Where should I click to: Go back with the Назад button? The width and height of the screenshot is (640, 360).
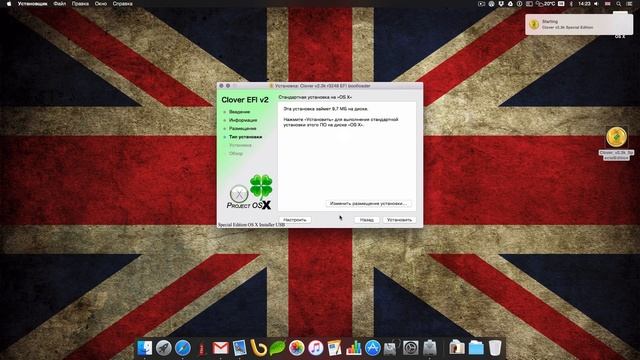(366, 220)
